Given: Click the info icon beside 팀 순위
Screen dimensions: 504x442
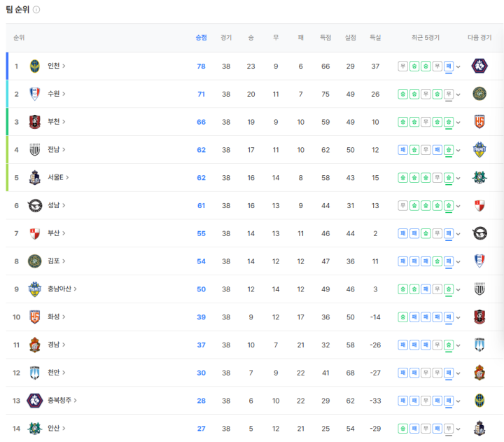Looking at the screenshot, I should (36, 10).
